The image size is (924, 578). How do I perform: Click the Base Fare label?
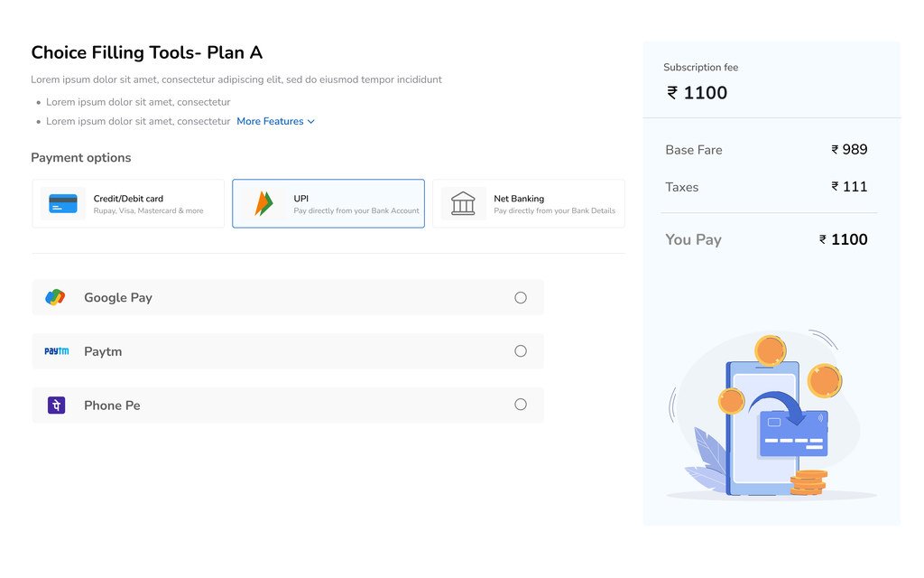pos(694,150)
